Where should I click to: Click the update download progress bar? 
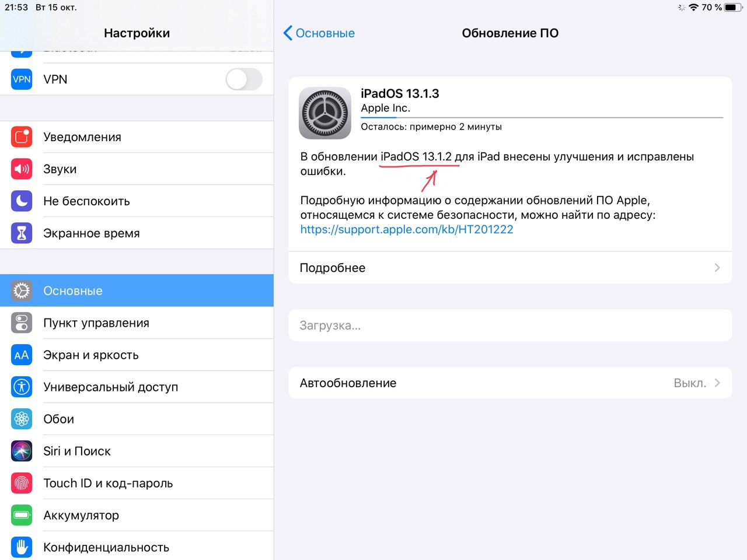pos(542,117)
